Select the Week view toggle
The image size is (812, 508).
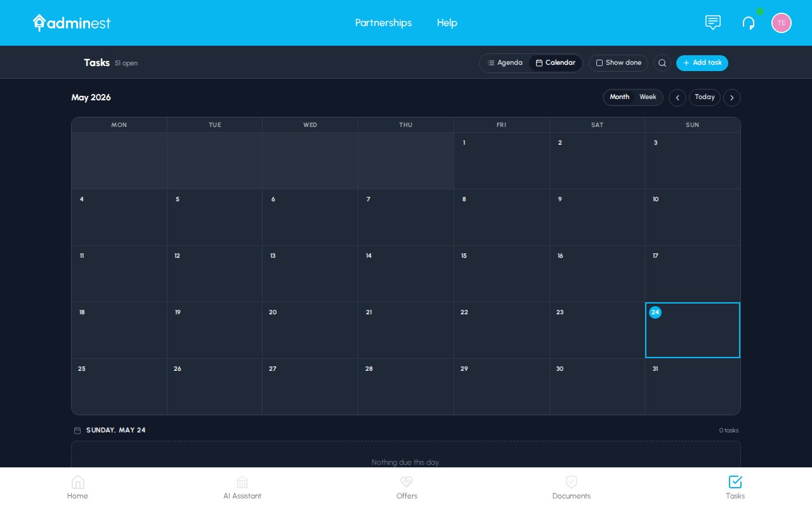[x=648, y=97]
